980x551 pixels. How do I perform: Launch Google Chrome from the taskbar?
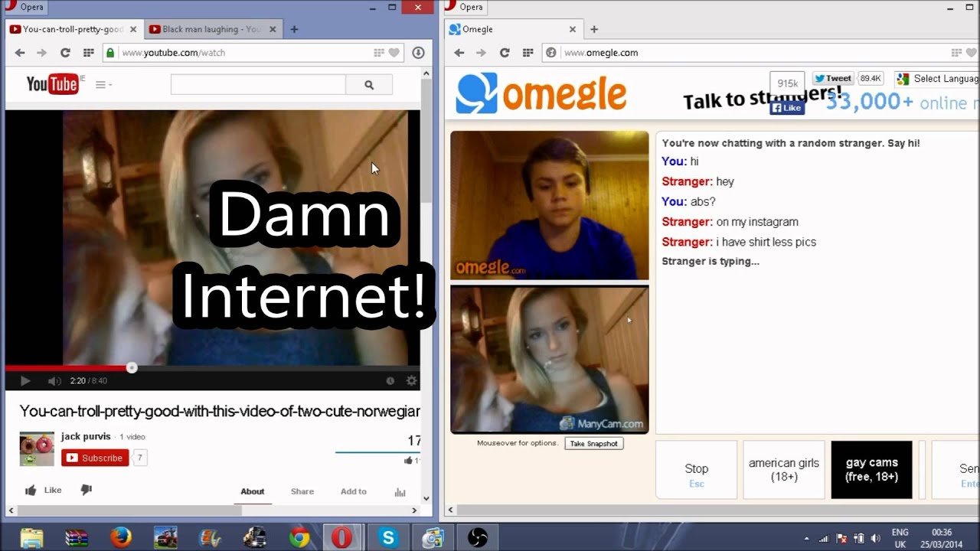pos(299,538)
